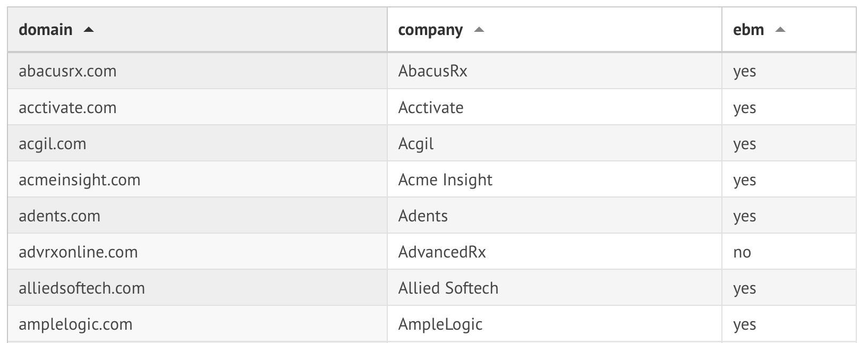Screen dimensions: 868x343
Task: Click the domain column sort arrow
Action: click(89, 30)
